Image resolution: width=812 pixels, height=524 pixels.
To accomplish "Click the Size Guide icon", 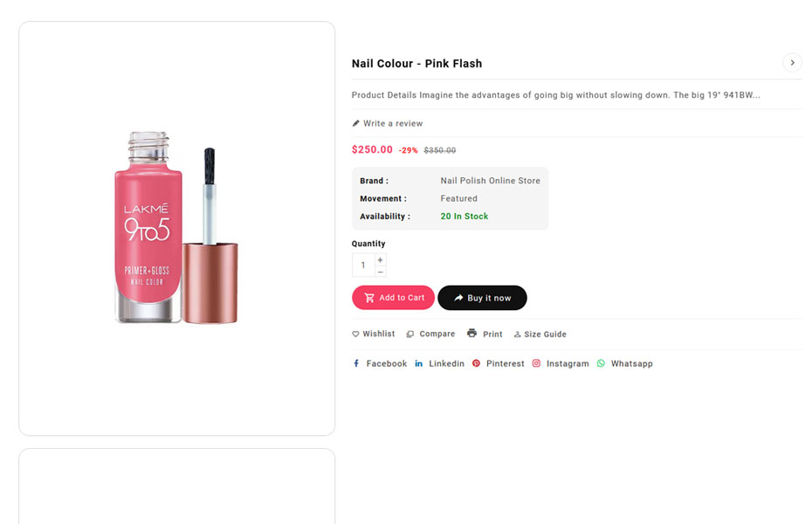I will click(517, 334).
